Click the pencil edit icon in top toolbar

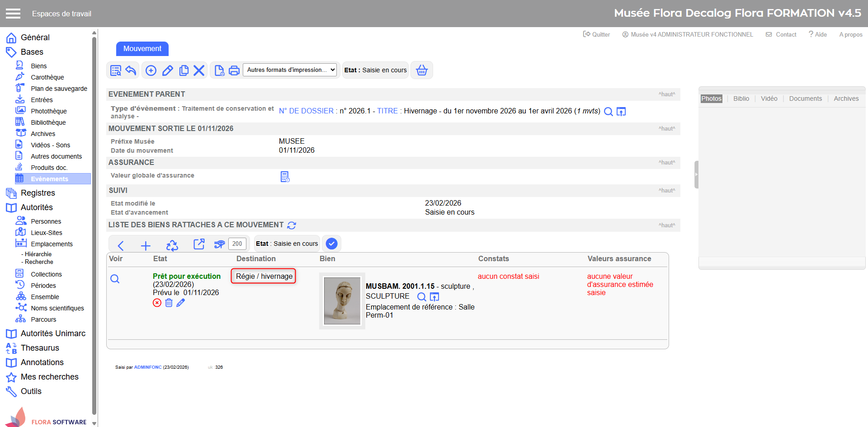click(x=167, y=70)
